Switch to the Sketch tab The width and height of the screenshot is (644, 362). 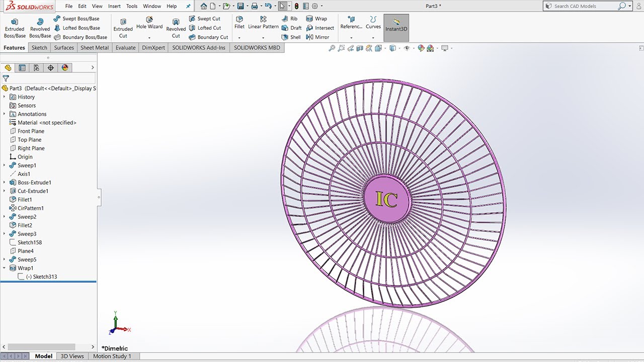click(39, 48)
